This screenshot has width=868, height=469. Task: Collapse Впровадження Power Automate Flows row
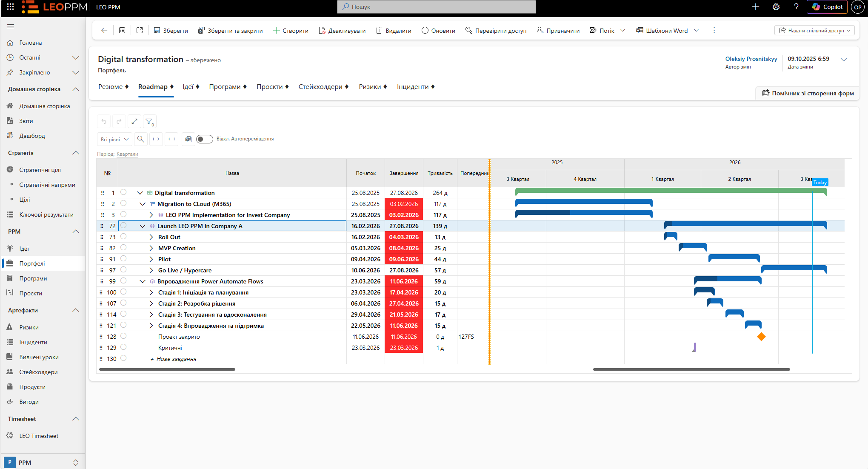143,281
